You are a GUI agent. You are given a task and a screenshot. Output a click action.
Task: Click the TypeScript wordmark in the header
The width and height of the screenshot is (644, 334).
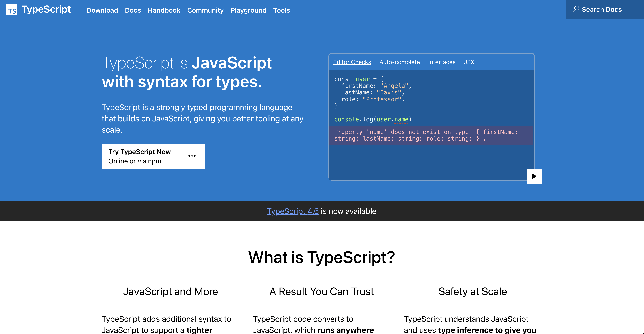46,9
